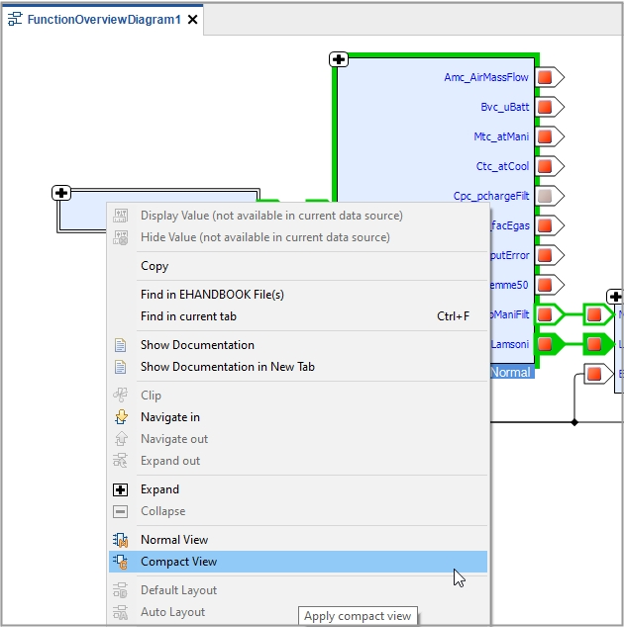The image size is (624, 627).
Task: Close the FunctionOverviewDiagram1 tab
Action: point(193,19)
